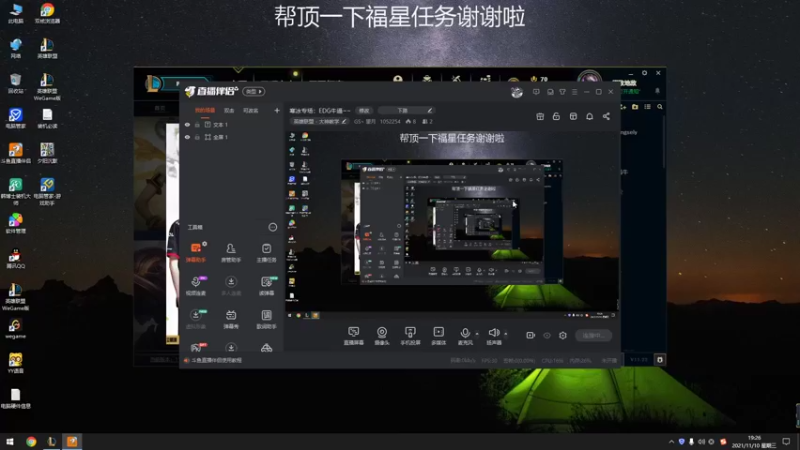Share the live room
800x450 pixels.
point(606,116)
